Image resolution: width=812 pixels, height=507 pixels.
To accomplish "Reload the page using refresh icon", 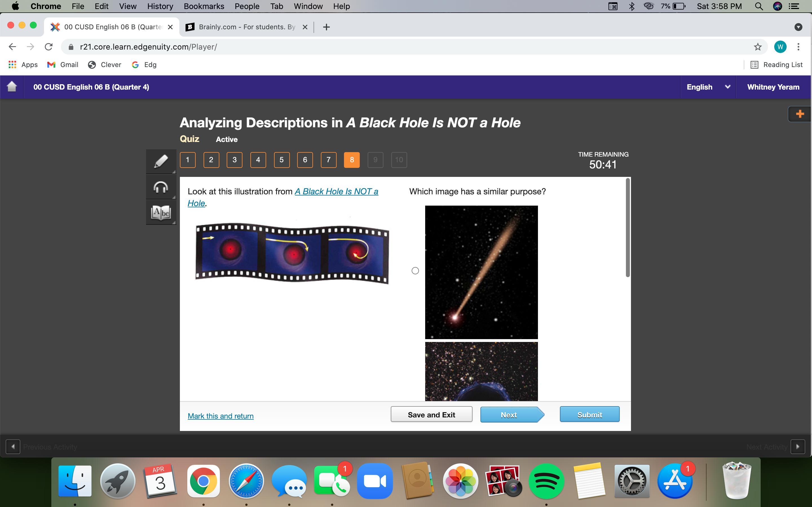I will point(49,47).
